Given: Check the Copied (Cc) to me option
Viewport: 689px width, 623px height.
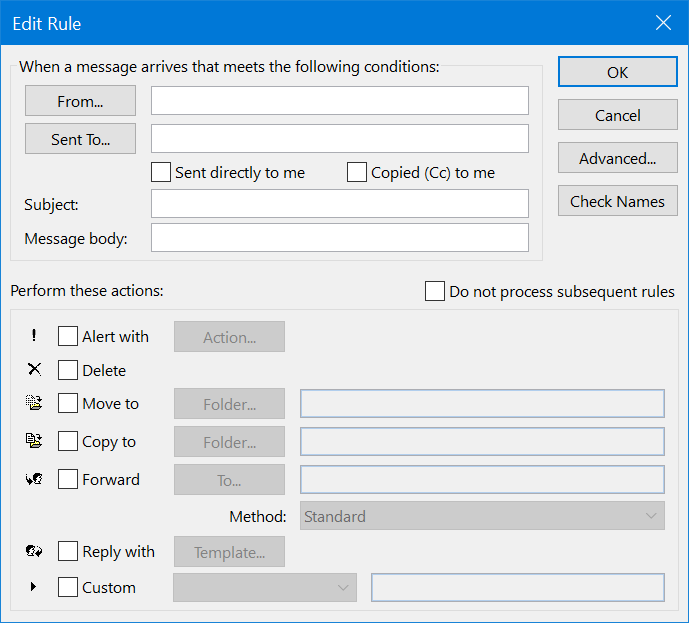Looking at the screenshot, I should (x=357, y=172).
